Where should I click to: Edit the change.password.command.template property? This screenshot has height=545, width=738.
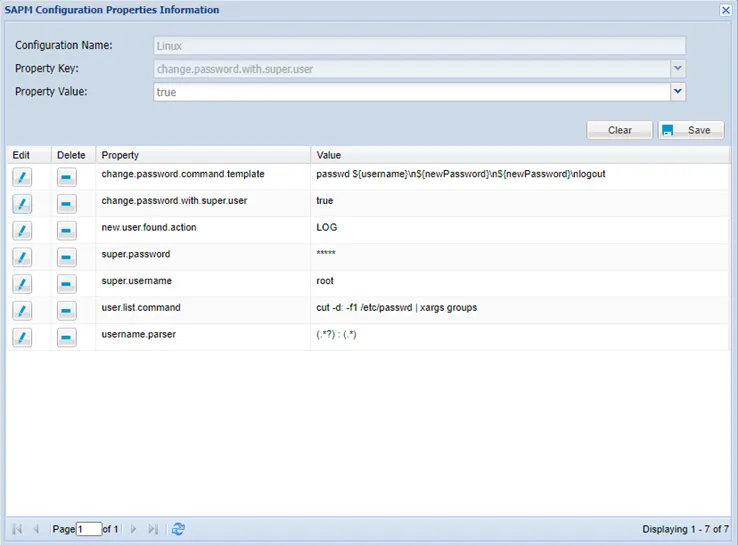[x=22, y=177]
